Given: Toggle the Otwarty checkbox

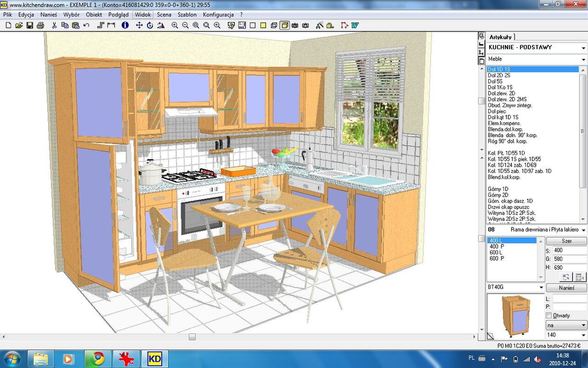Looking at the screenshot, I should [x=548, y=316].
